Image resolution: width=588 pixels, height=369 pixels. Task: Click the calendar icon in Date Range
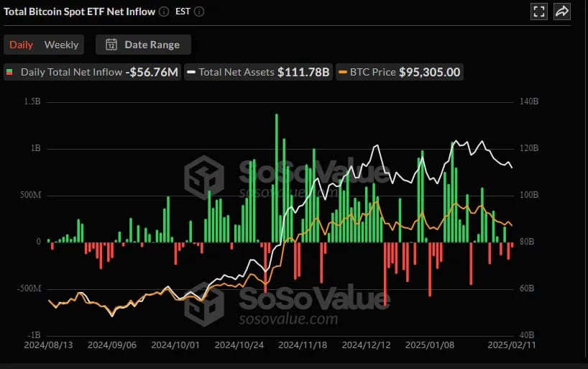(x=111, y=45)
